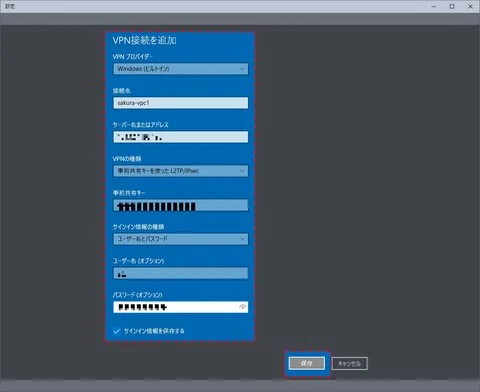480x392 pixels.
Task: Click the pre-shared key input field
Action: 180,205
